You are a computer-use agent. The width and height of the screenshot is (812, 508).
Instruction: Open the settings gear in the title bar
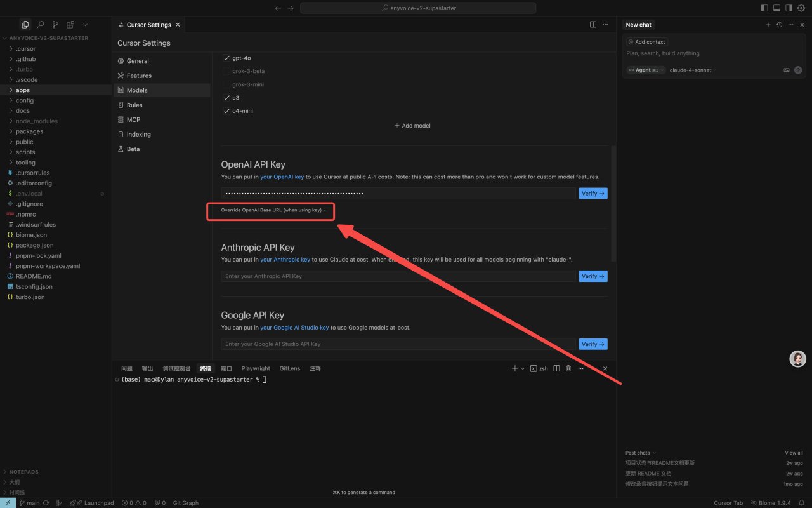tap(801, 8)
